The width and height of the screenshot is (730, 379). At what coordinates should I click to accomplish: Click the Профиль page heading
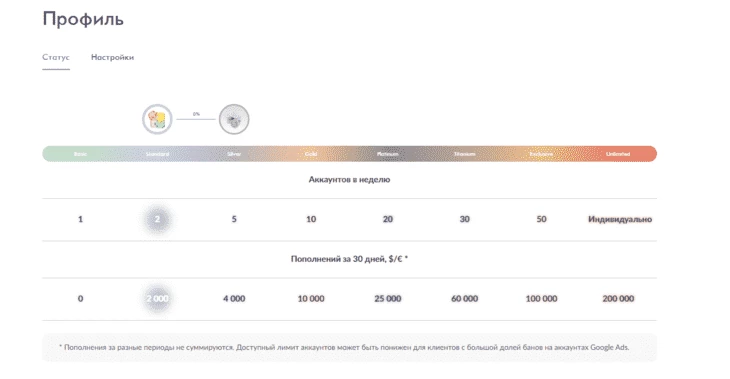(83, 19)
